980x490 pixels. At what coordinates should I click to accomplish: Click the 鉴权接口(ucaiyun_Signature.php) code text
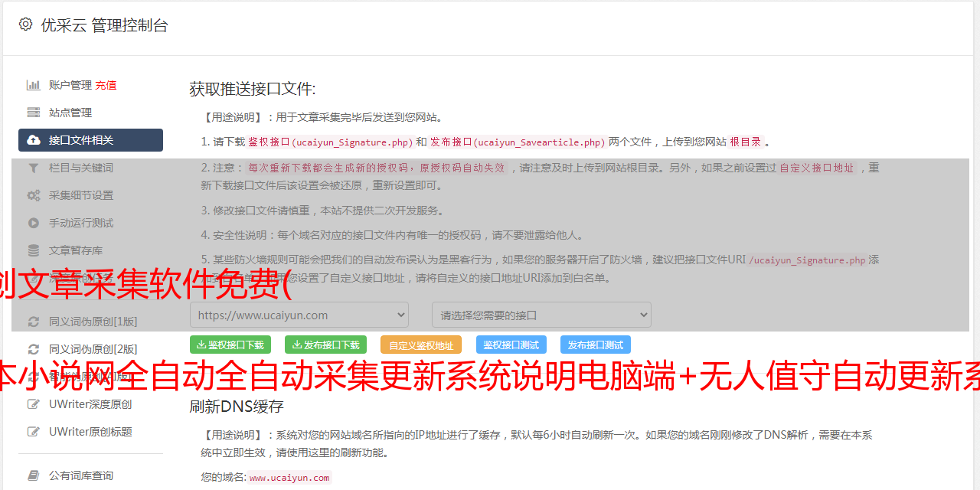[330, 142]
